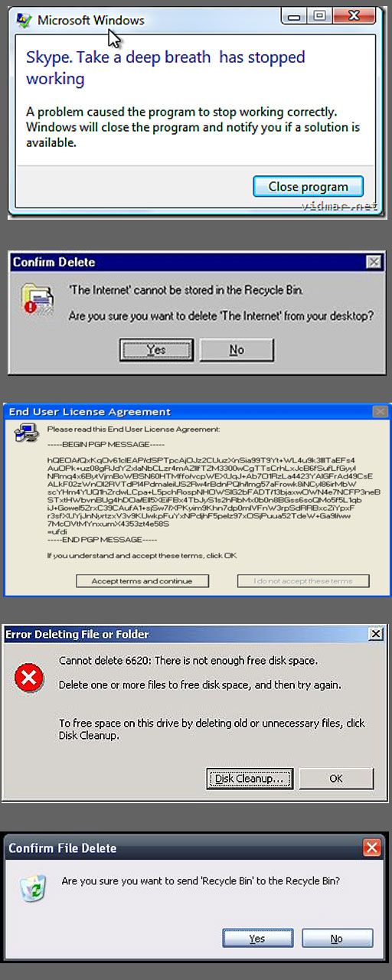Click OK in Error Deleting File dialog
392x980 pixels.
pos(336,779)
